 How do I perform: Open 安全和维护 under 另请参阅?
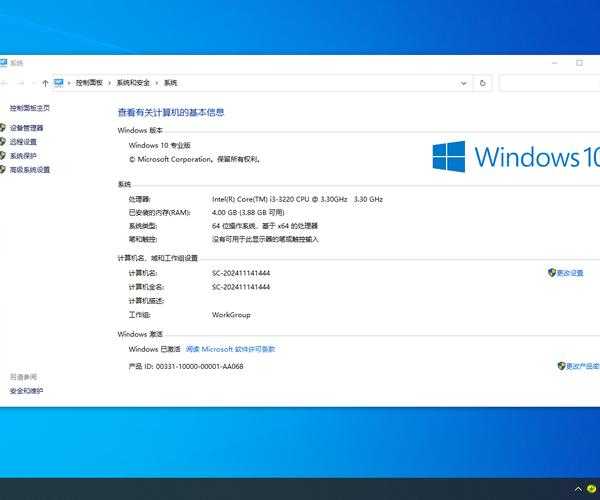[27, 391]
